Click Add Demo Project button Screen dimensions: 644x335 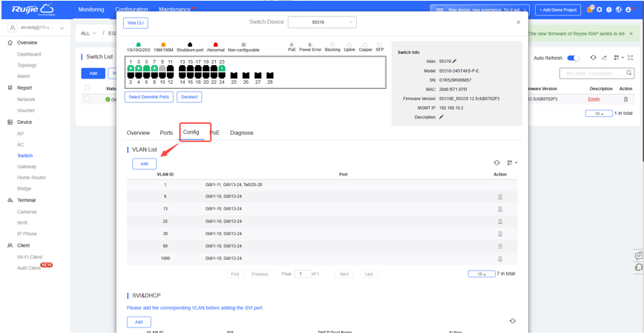point(558,10)
